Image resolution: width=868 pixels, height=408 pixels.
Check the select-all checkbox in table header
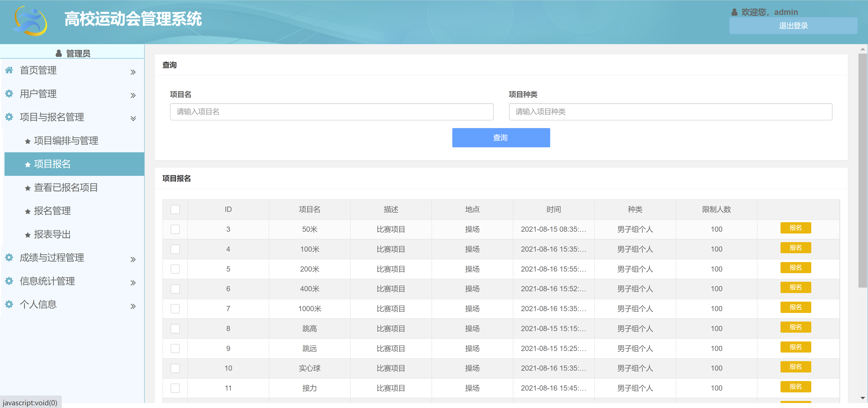(x=175, y=209)
